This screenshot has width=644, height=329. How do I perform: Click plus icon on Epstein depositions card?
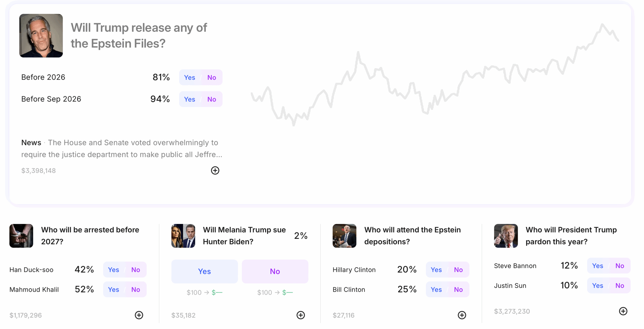coord(462,315)
